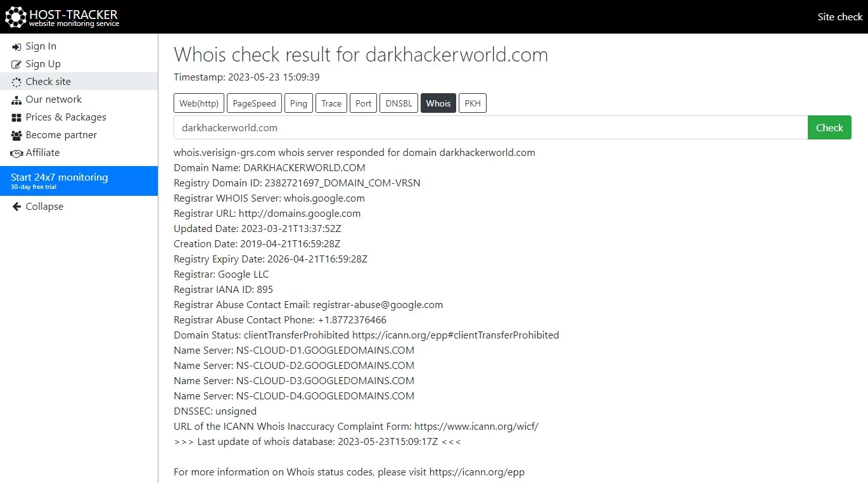Click the Collapse left-arrow icon

click(x=16, y=207)
